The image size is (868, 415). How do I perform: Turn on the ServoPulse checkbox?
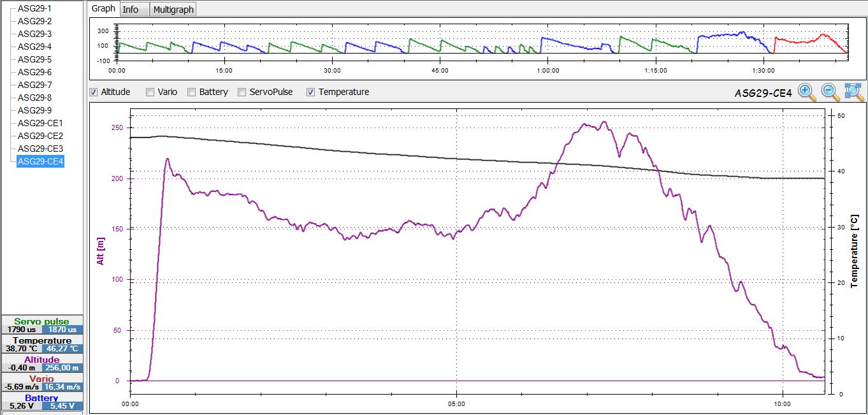tap(242, 92)
